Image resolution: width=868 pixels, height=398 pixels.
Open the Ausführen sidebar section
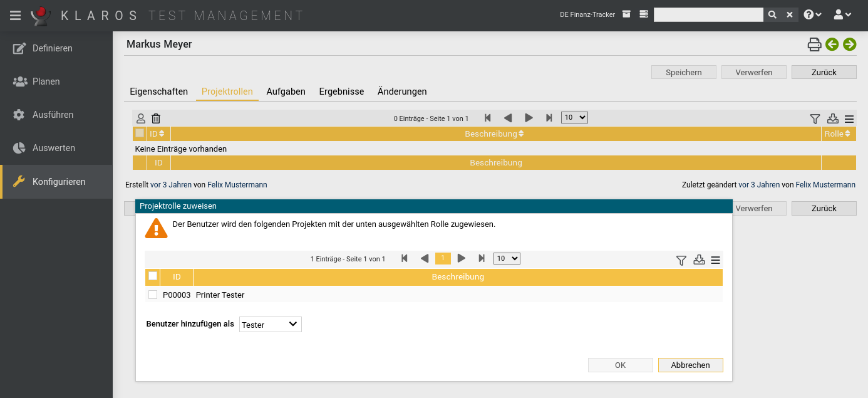[56, 115]
